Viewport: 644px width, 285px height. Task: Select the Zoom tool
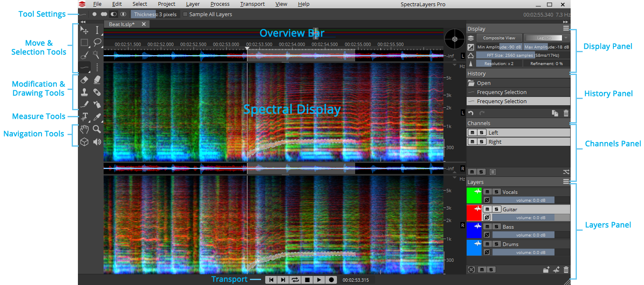point(97,129)
